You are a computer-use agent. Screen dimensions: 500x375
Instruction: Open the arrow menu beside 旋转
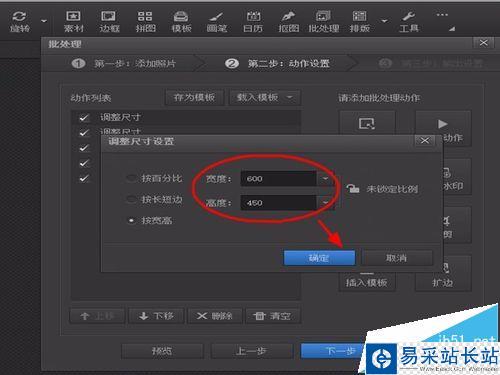(x=44, y=21)
